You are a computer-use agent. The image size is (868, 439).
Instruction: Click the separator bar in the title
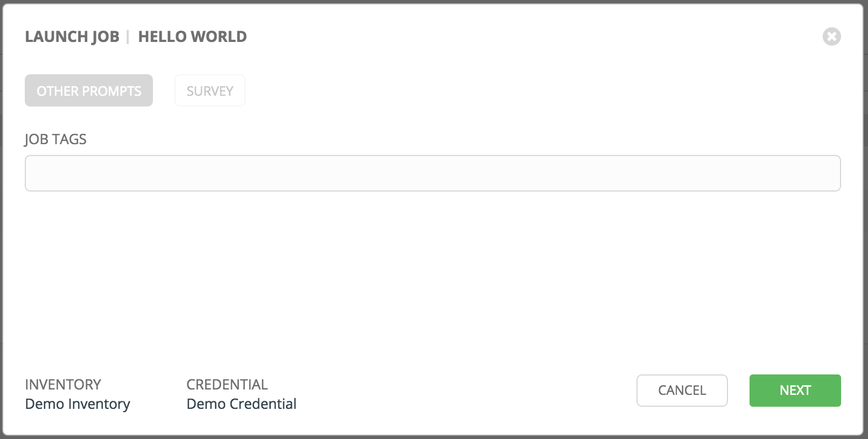point(128,37)
